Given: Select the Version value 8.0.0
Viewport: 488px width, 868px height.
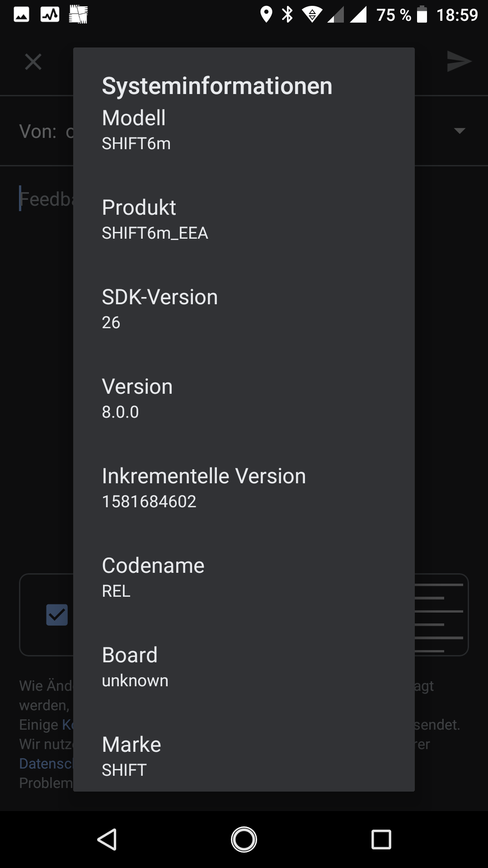Looking at the screenshot, I should (120, 412).
